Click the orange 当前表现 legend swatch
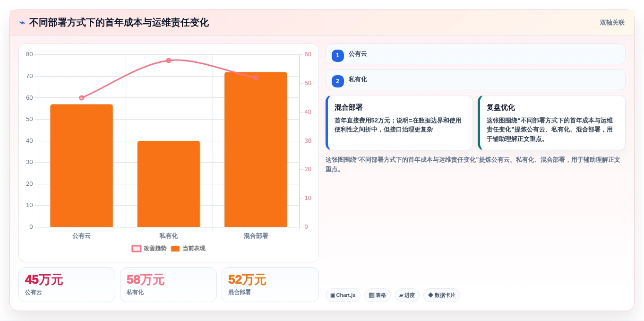 175,249
